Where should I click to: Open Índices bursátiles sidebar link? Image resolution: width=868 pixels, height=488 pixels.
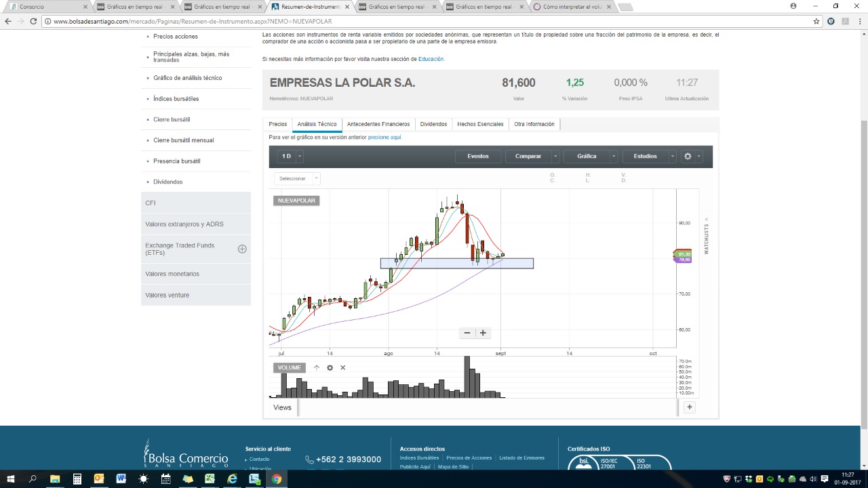(176, 99)
